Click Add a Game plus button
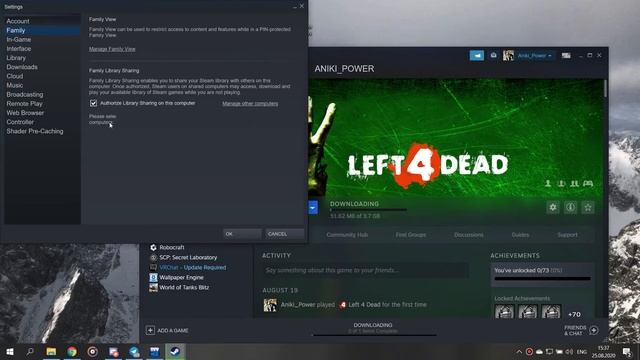This screenshot has width=640, height=360. [x=150, y=330]
